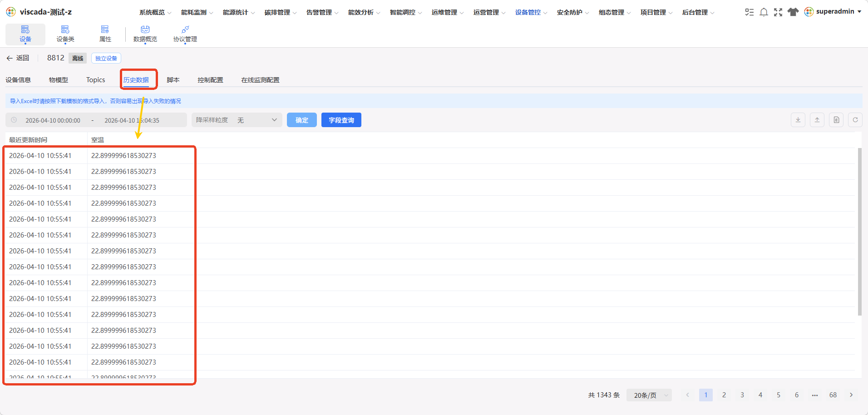
Task: Click the 最近更新时间 column header
Action: click(x=28, y=140)
